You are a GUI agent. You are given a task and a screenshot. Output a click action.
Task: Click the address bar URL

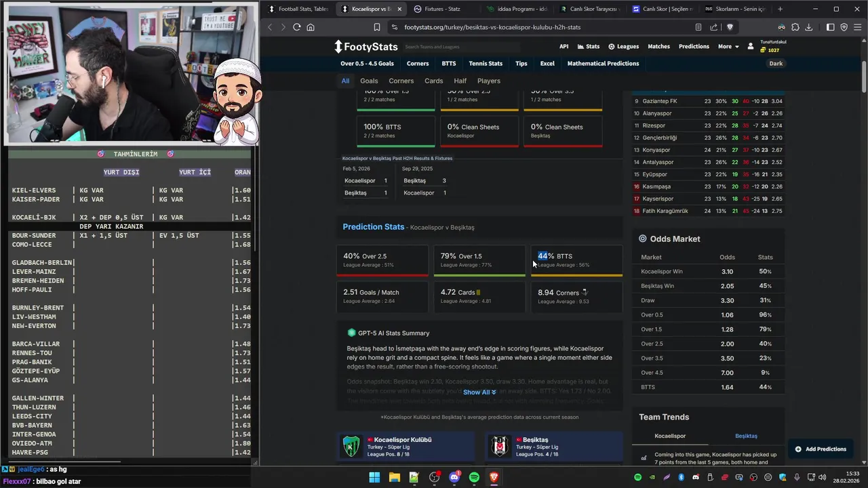[x=492, y=27]
